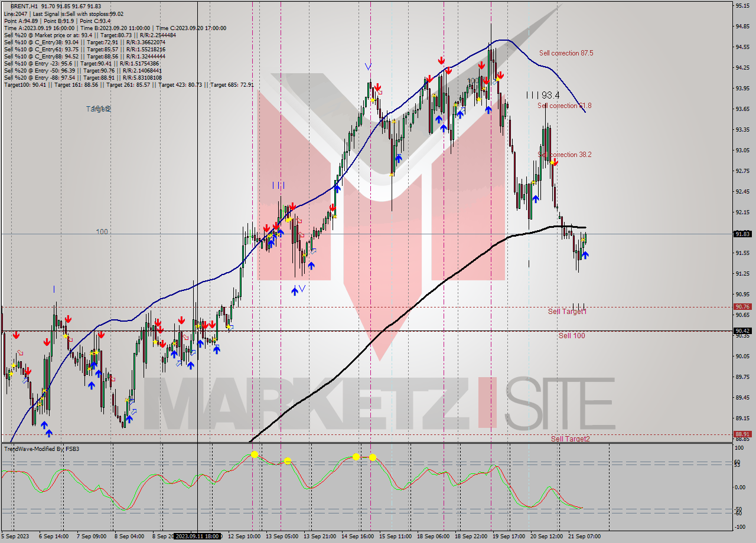Image resolution: width=756 pixels, height=543 pixels.
Task: Click the '12 Sep 10:00' time label
Action: click(244, 537)
